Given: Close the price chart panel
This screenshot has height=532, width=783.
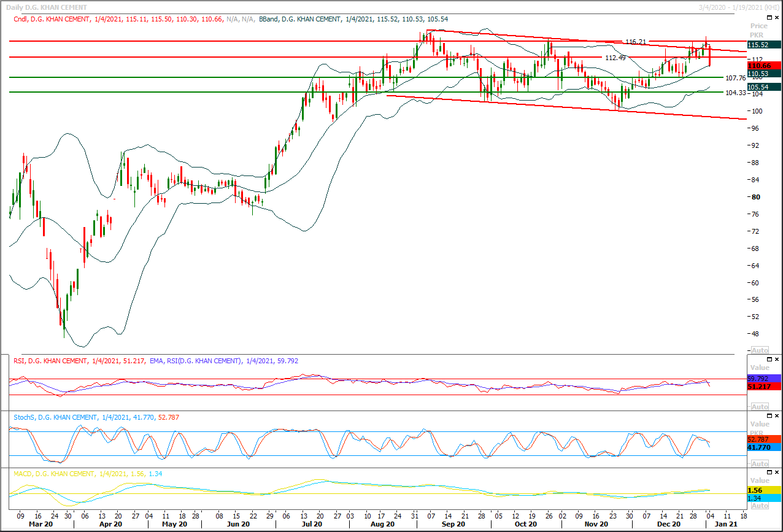Looking at the screenshot, I should (x=776, y=18).
